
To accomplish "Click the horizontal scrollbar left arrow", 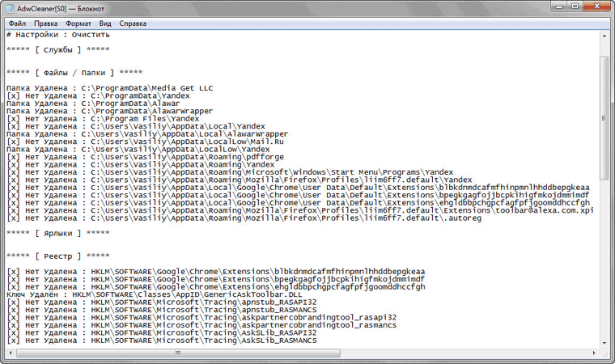I will 11,353.
